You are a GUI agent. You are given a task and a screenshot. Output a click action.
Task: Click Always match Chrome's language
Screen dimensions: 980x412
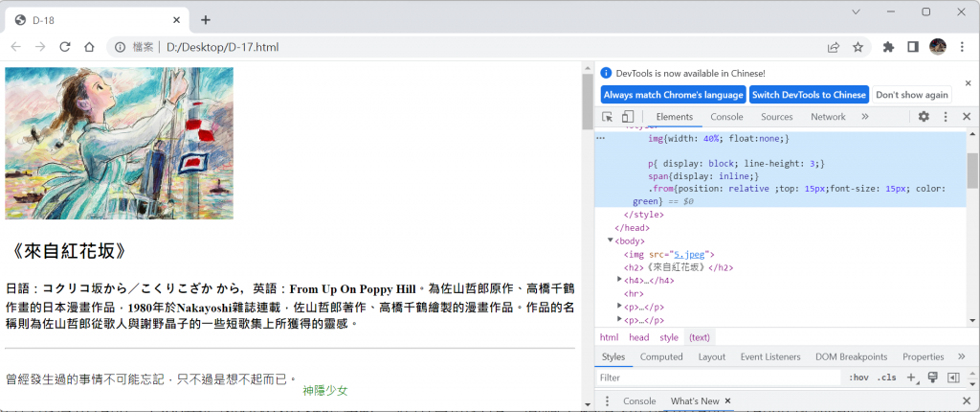[x=673, y=95]
